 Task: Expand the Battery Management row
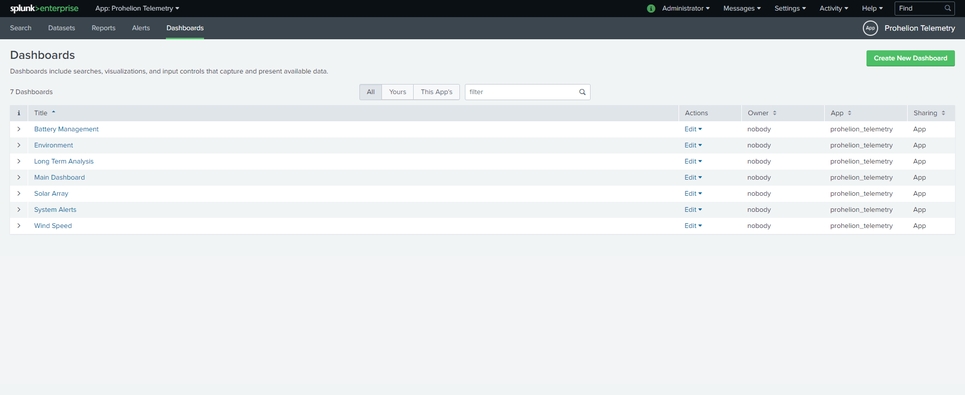[x=19, y=129]
